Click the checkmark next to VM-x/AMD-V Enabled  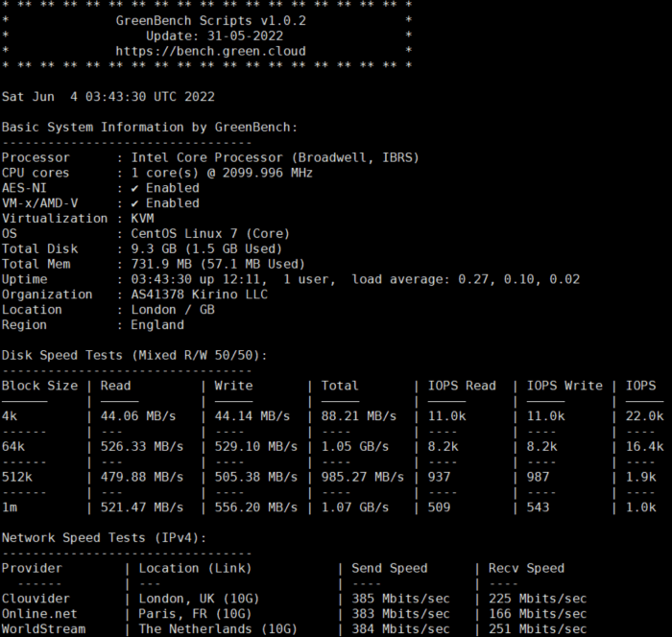click(x=135, y=203)
